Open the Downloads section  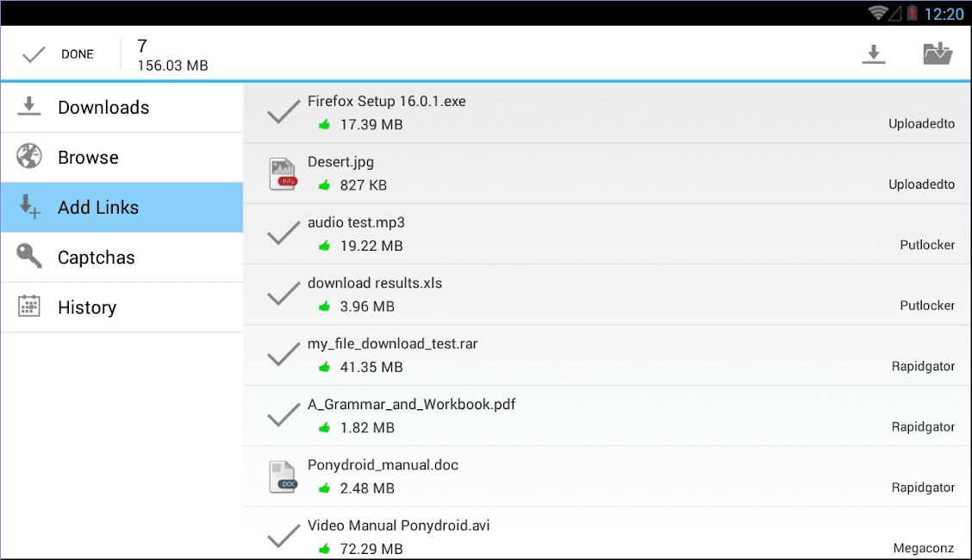point(122,107)
